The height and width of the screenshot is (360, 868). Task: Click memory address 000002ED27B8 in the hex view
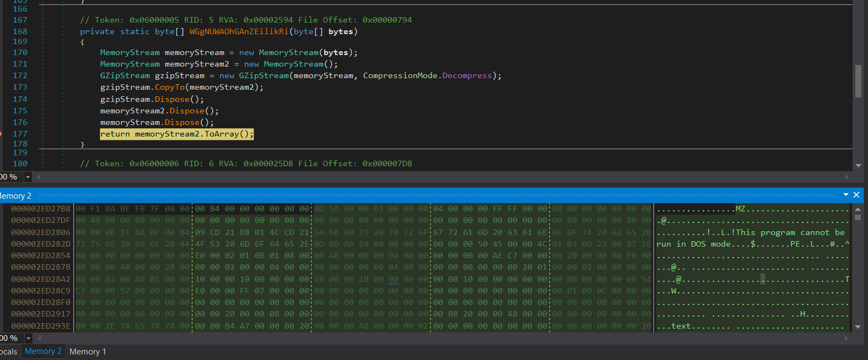(x=41, y=209)
